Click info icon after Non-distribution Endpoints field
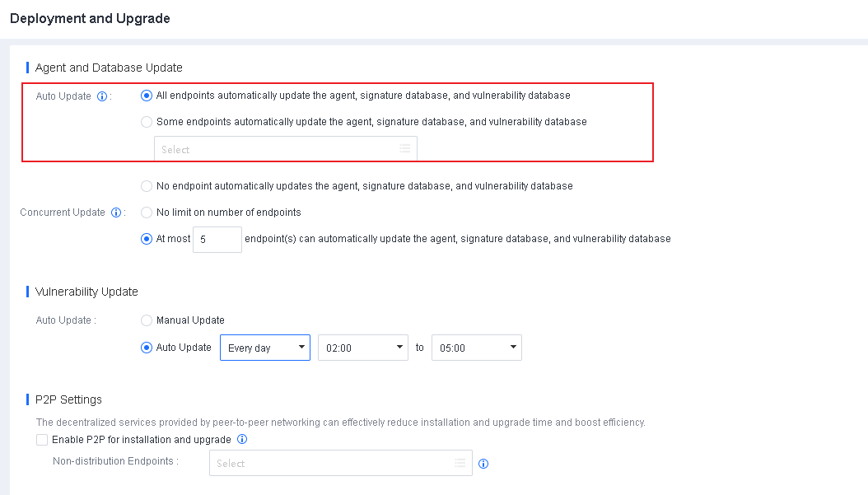Image resolution: width=868 pixels, height=495 pixels. click(x=483, y=464)
